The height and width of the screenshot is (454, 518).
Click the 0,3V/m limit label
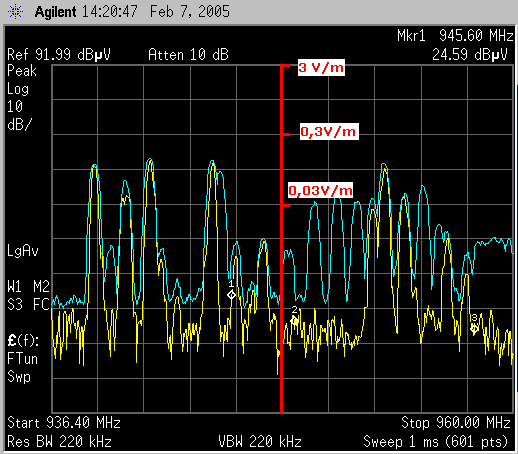coord(329,132)
